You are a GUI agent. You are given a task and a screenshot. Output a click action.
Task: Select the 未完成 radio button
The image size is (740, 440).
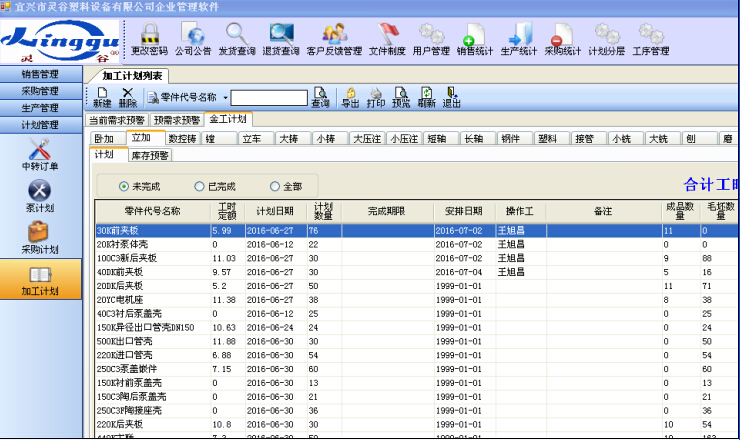[x=124, y=186]
